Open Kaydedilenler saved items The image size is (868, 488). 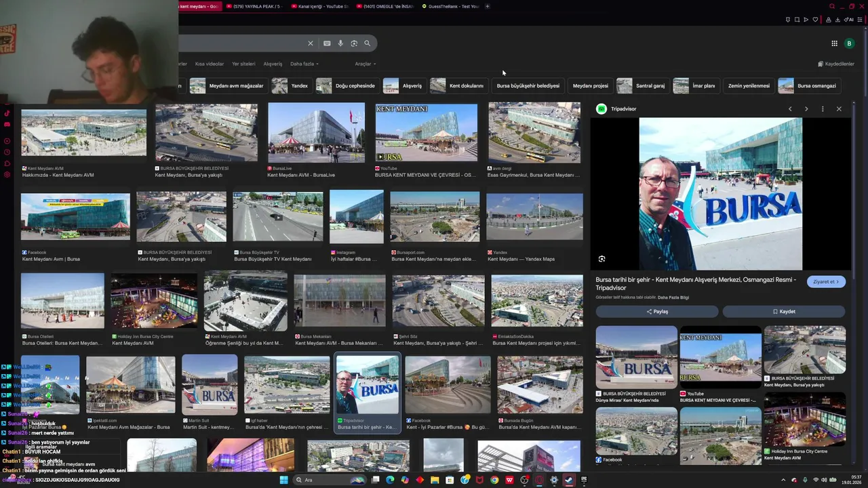coord(836,64)
